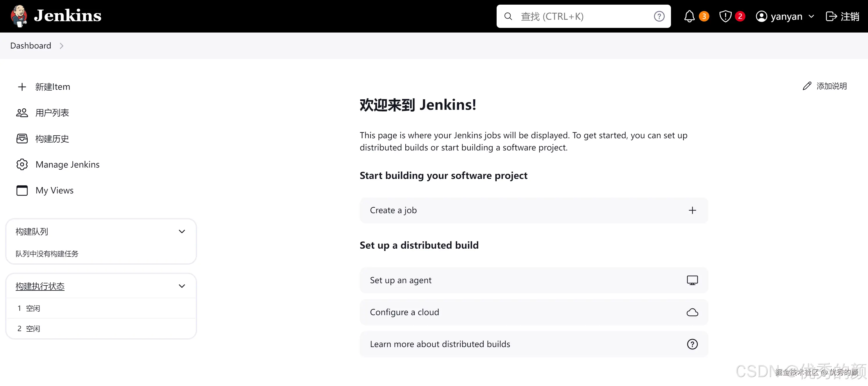This screenshot has width=868, height=386.
Task: Collapse the 构建执行状态 panel
Action: pyautogui.click(x=182, y=286)
